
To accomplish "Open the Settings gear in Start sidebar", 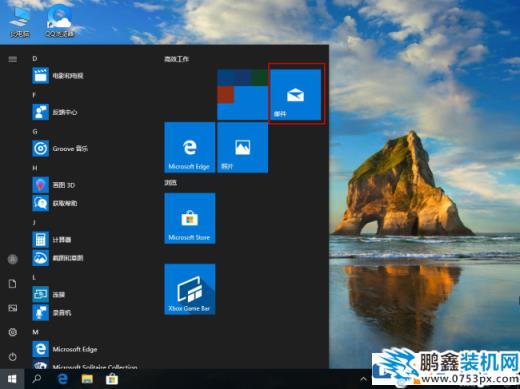I will (13, 332).
